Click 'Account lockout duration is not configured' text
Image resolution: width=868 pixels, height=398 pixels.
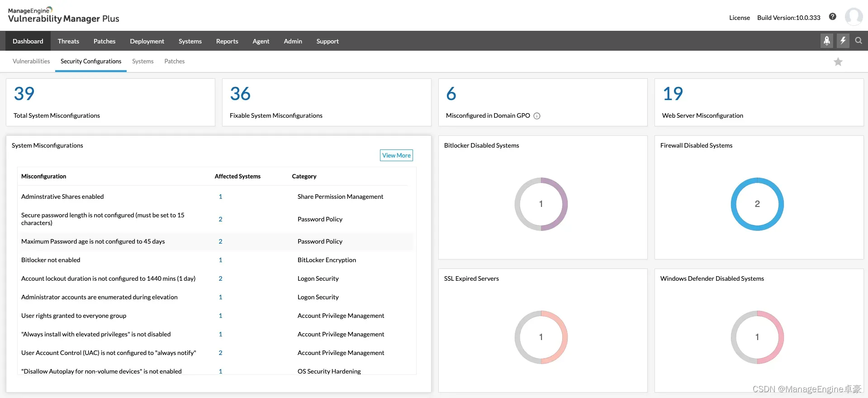coord(108,278)
